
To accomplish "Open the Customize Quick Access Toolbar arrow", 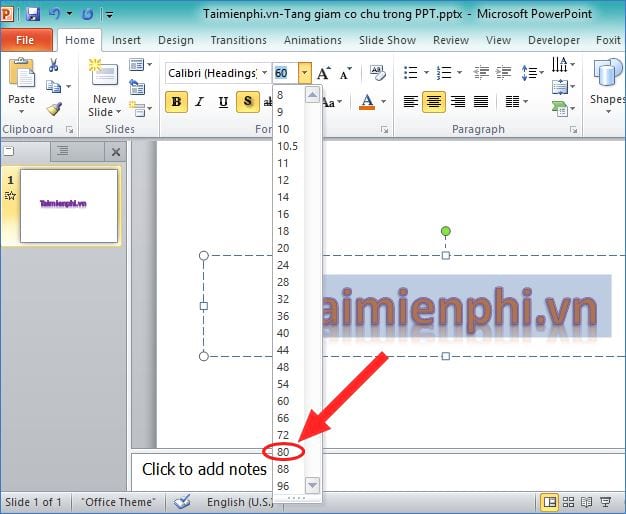I will (x=109, y=15).
